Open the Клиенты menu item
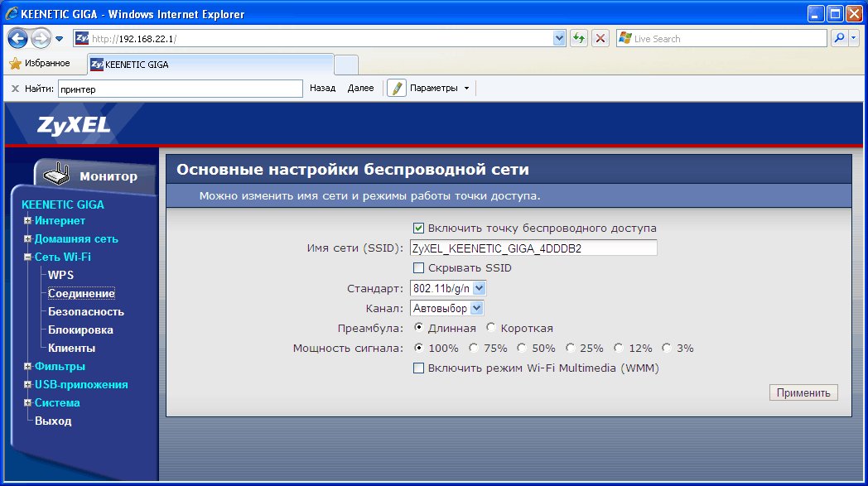 click(71, 349)
